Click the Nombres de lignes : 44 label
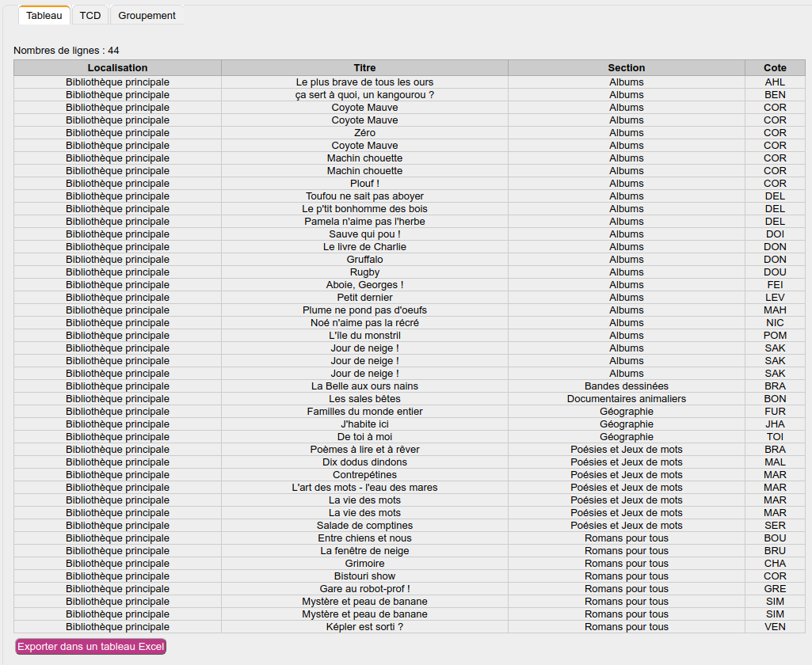812x665 pixels. pos(62,50)
